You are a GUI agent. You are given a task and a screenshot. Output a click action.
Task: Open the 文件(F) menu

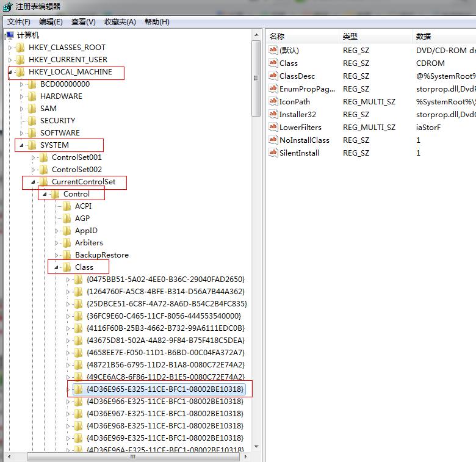coord(19,22)
